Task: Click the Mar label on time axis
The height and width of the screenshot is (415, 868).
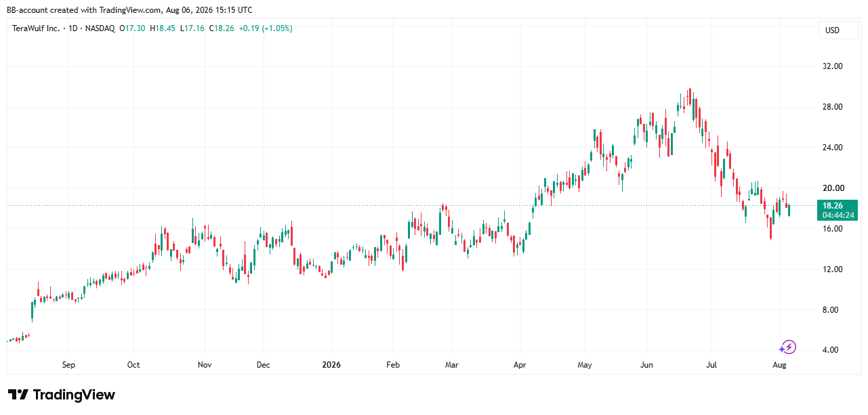Action: 452,365
